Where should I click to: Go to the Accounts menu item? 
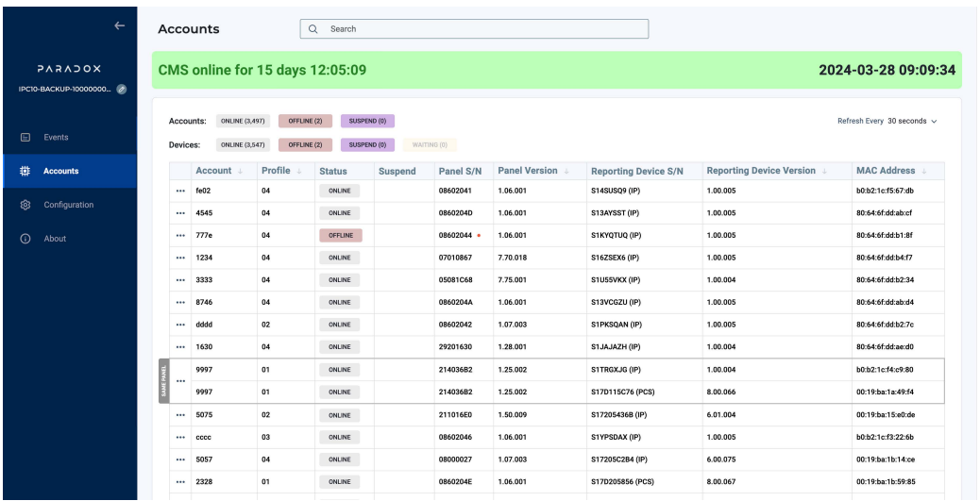pos(60,171)
